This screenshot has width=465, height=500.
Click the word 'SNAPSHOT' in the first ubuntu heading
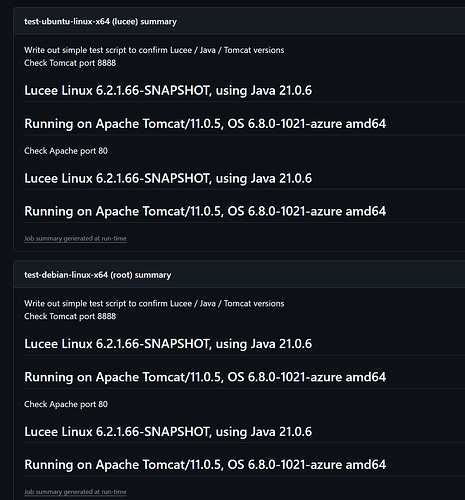[x=177, y=91]
